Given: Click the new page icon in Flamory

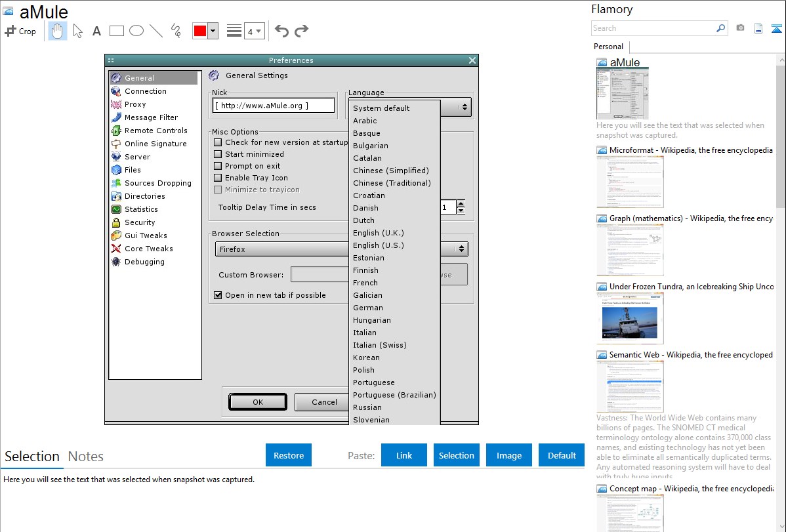Looking at the screenshot, I should pos(758,28).
